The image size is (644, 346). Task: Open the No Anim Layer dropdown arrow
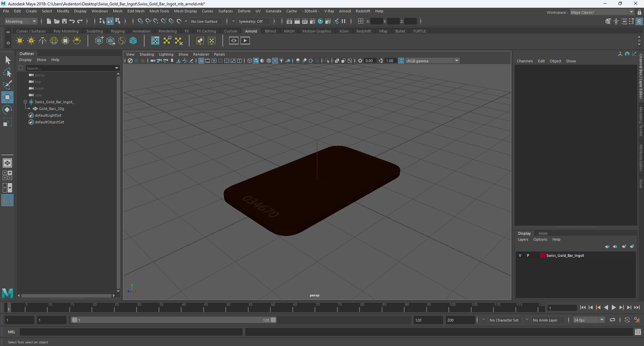pyautogui.click(x=527, y=320)
